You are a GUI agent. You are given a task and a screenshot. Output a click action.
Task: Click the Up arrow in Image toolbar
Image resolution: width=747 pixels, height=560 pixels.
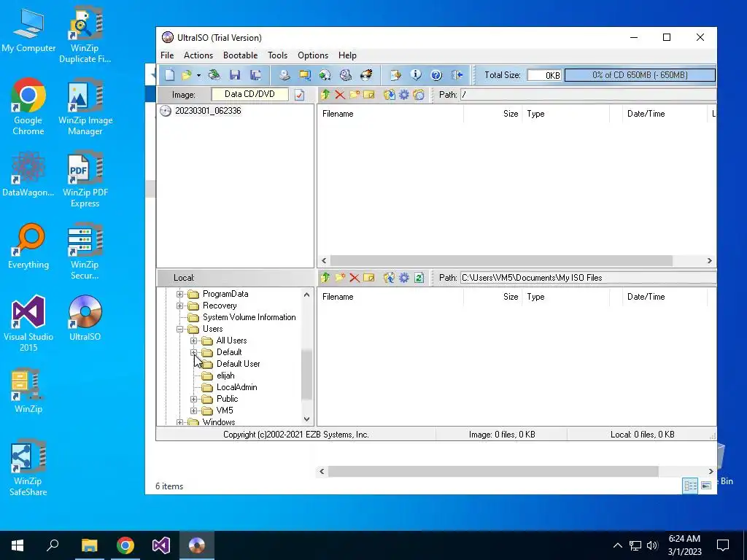click(325, 94)
